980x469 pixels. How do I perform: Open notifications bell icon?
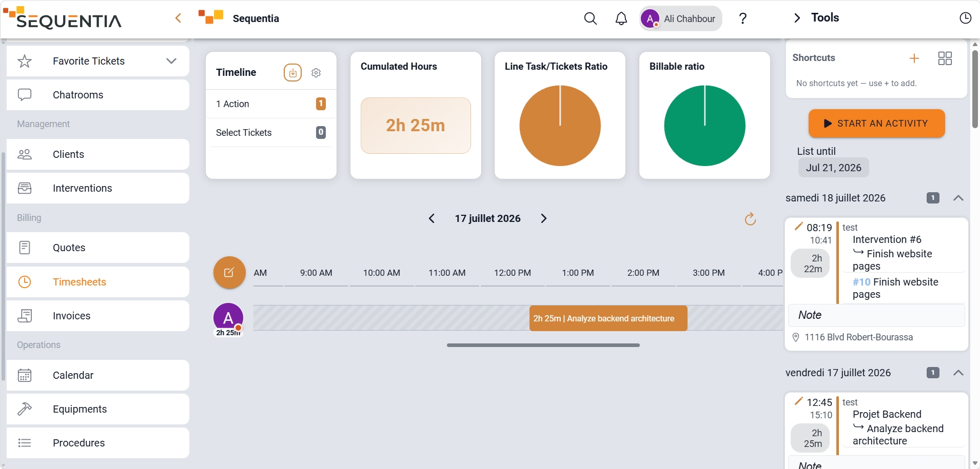click(x=621, y=18)
